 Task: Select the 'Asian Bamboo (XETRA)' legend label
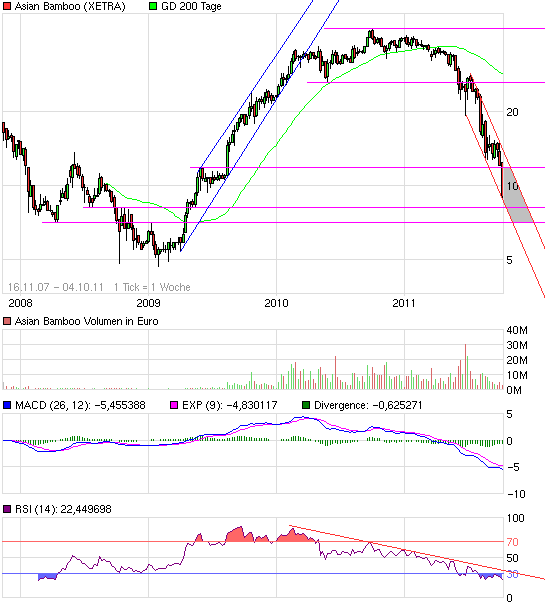[x=70, y=7]
